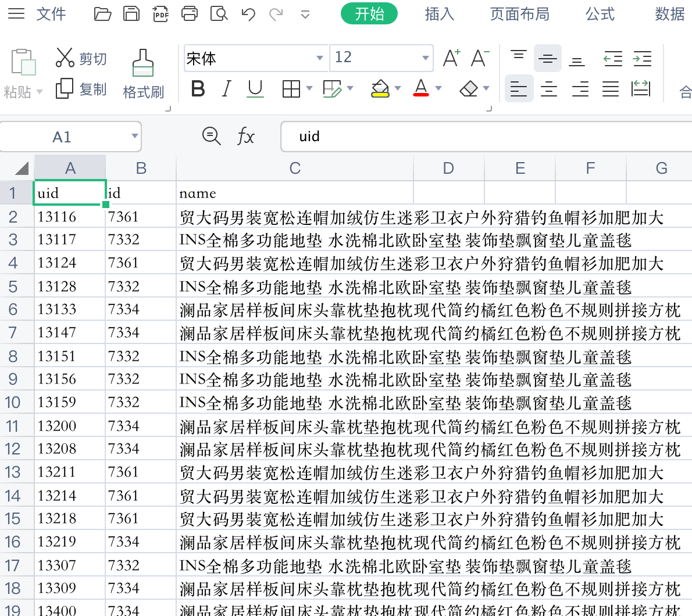Expand the borders dropdown arrow

(x=309, y=88)
